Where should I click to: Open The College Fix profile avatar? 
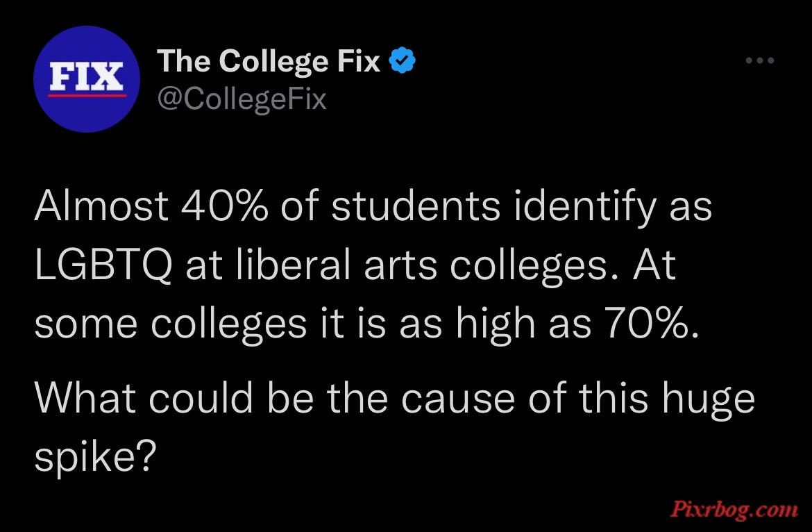coord(87,79)
